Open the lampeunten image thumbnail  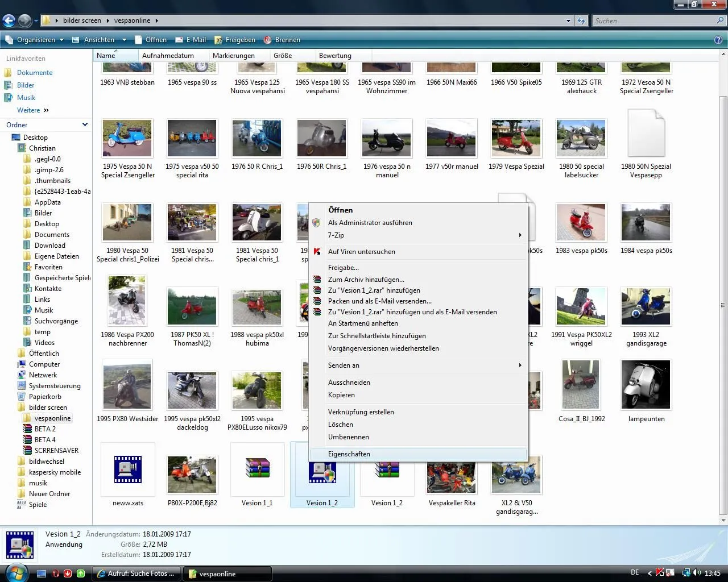coord(646,385)
